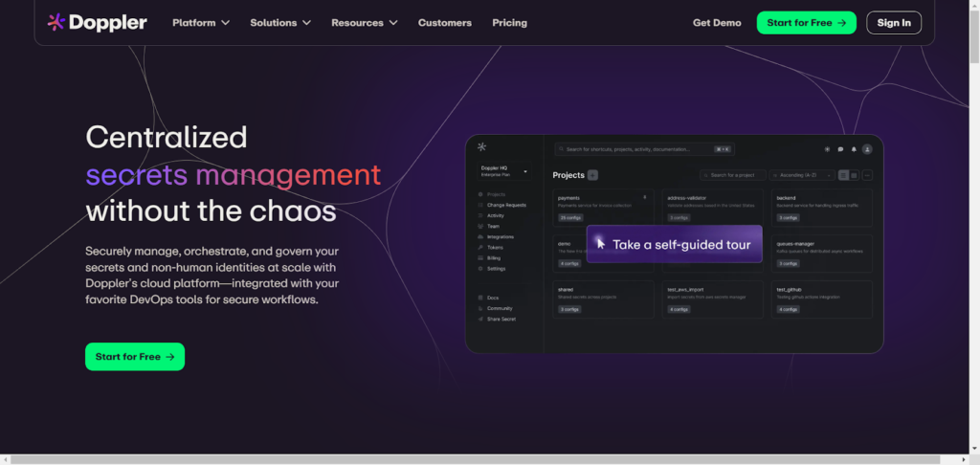Open the address-validator project card

pyautogui.click(x=712, y=209)
